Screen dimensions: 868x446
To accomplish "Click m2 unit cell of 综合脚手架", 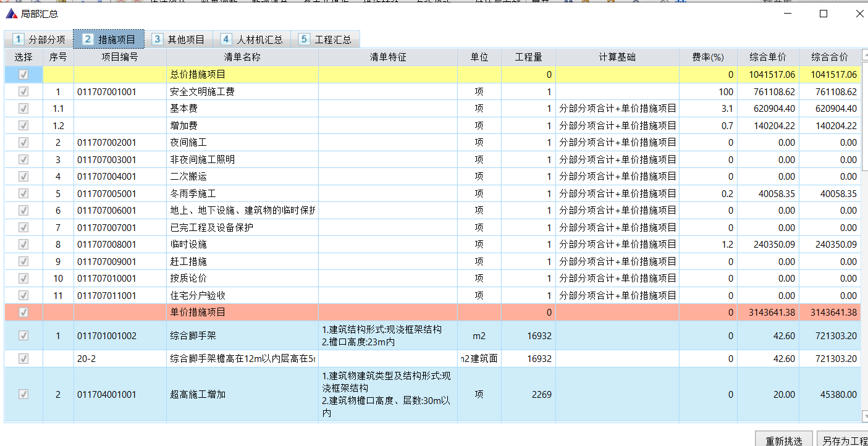I will (x=479, y=336).
